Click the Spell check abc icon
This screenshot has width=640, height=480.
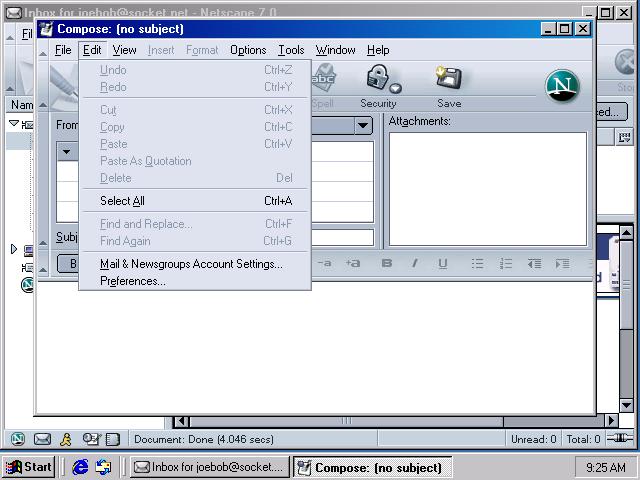point(324,78)
